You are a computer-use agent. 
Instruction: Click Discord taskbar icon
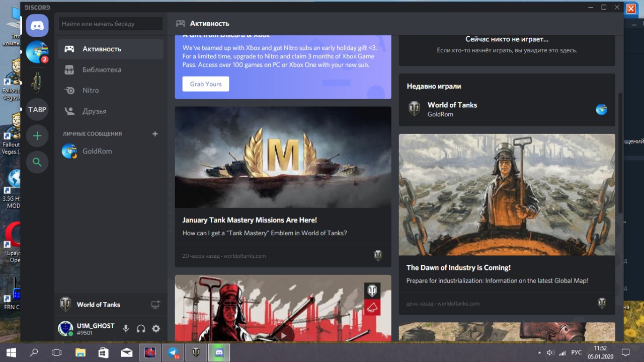coord(219,352)
